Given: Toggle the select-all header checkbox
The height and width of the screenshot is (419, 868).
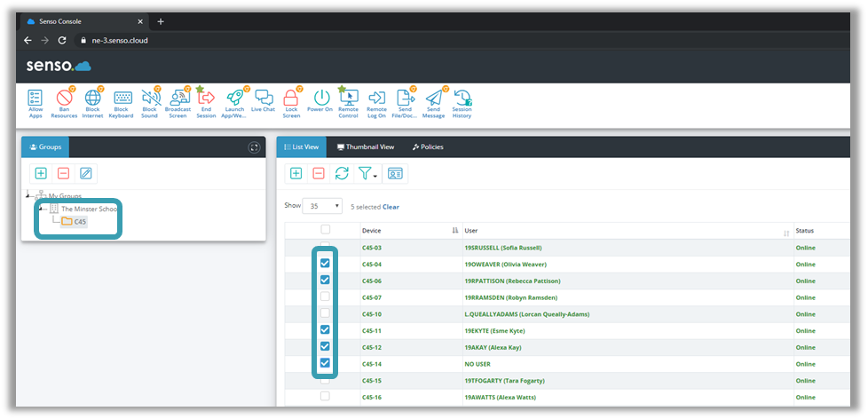Looking at the screenshot, I should tap(325, 229).
